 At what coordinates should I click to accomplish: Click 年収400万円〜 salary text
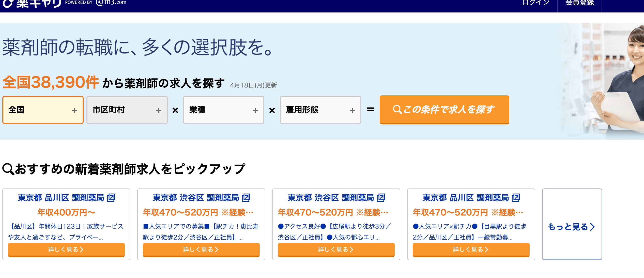pos(66,212)
